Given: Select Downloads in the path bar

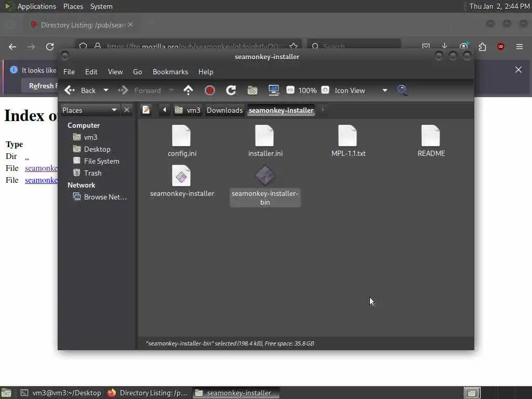Looking at the screenshot, I should (224, 110).
